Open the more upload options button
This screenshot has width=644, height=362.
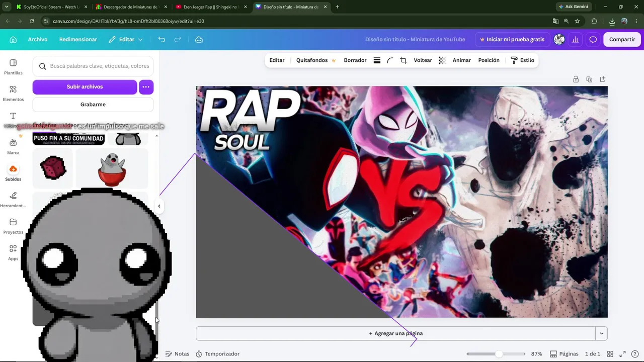click(146, 87)
